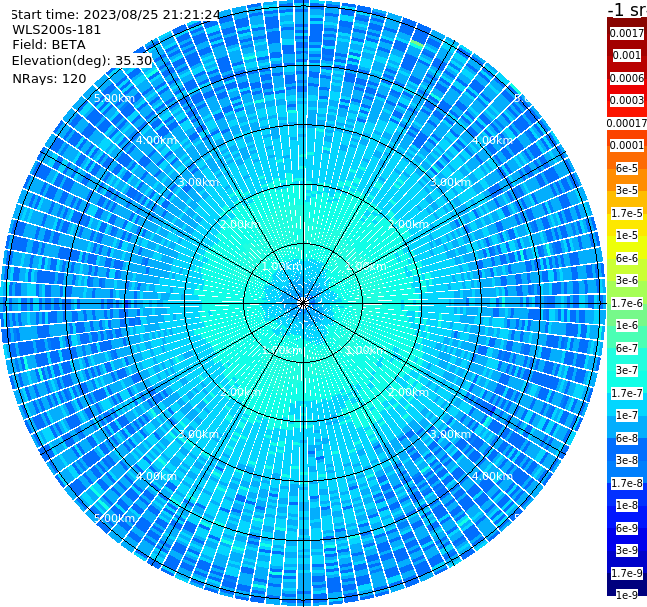This screenshot has height=607, width=647.
Task: Select the 3.00km ring label in upper-left quadrant
Action: pos(198,182)
